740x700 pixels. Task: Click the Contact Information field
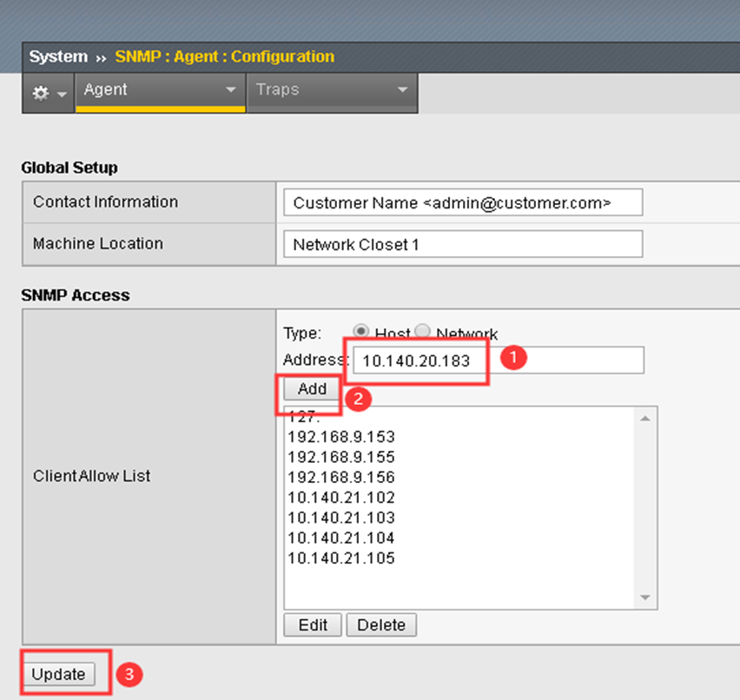tap(463, 202)
